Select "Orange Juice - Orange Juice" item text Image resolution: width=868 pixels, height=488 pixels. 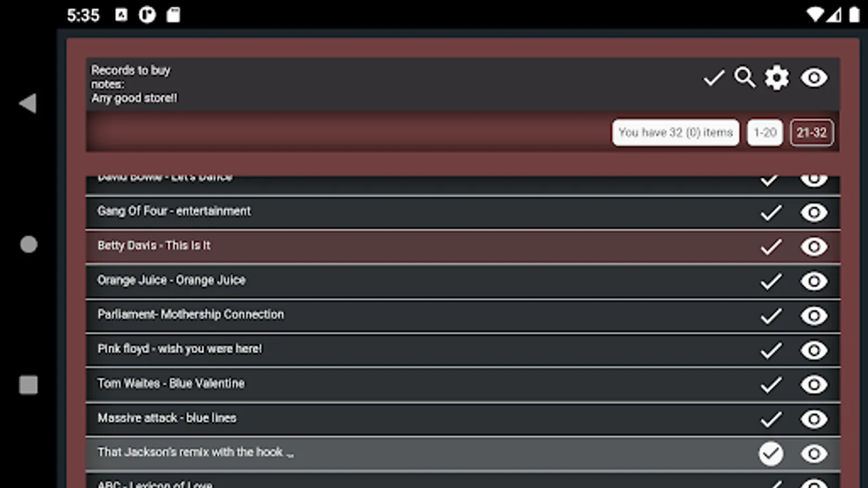(171, 280)
